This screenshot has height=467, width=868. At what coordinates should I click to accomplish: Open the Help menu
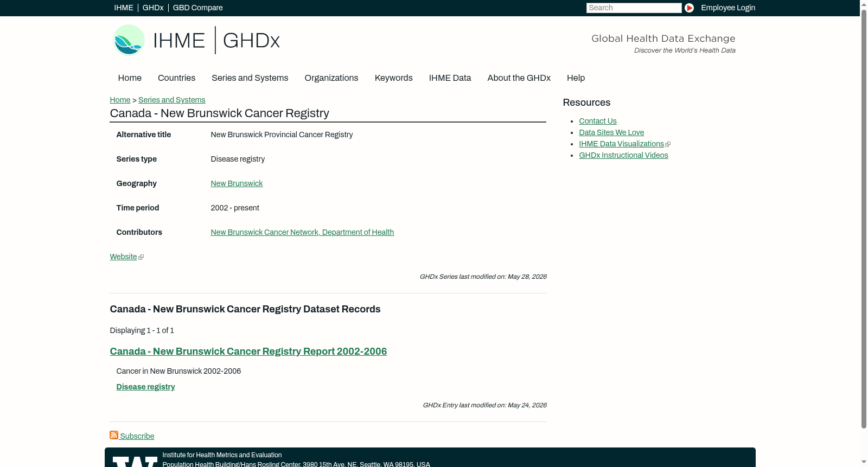(x=576, y=78)
